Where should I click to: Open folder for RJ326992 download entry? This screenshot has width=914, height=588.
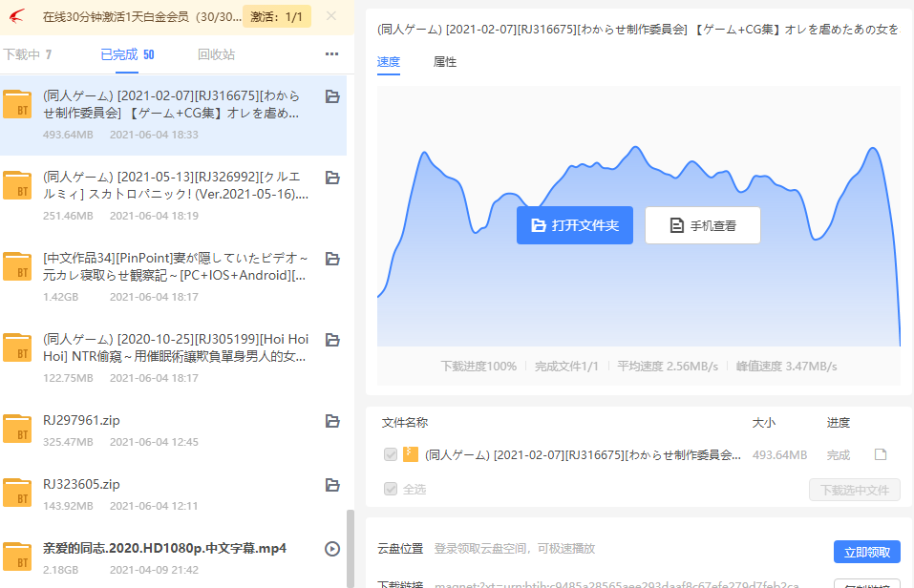click(x=332, y=178)
